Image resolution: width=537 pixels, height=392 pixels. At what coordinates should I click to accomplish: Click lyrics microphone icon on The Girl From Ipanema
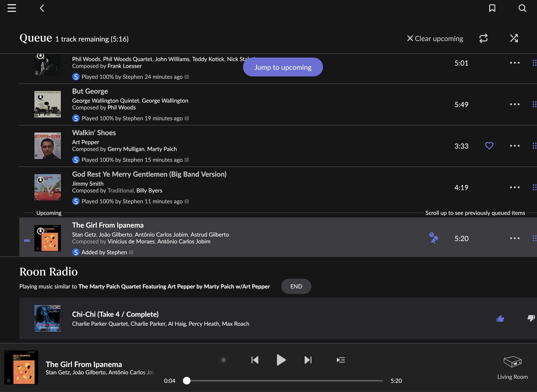coord(433,238)
